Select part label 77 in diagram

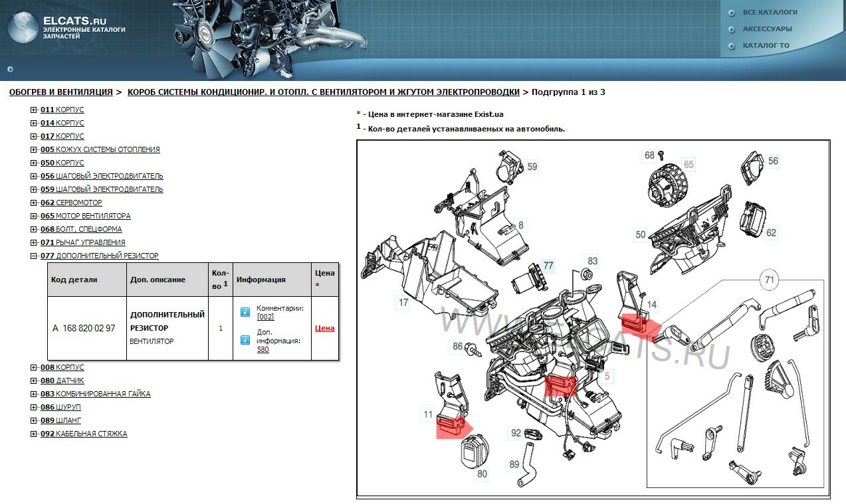coord(548,265)
